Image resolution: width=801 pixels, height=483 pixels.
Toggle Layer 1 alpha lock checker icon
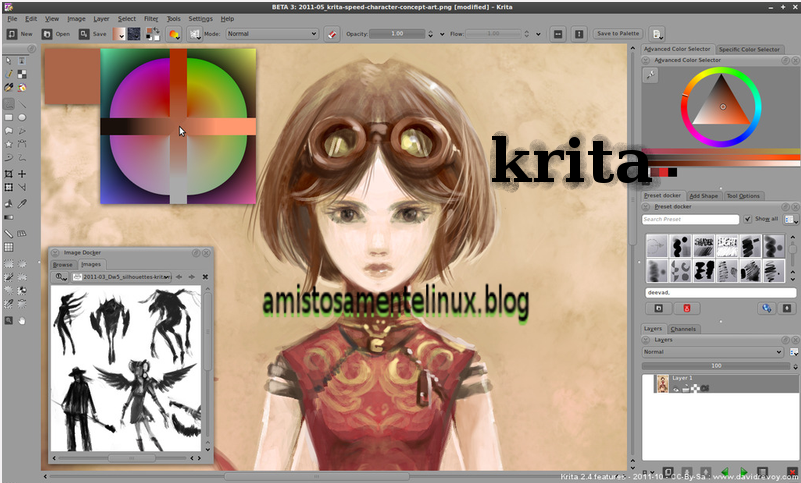[x=695, y=389]
